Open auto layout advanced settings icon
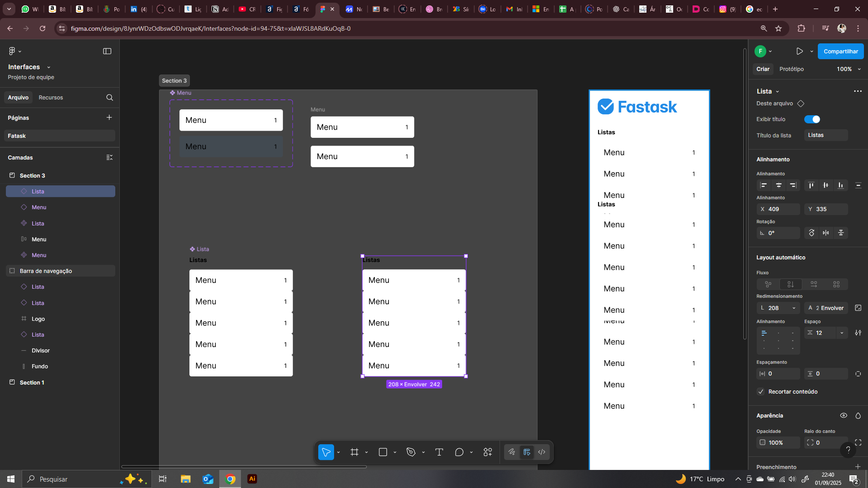This screenshot has width=868, height=488. 858,333
